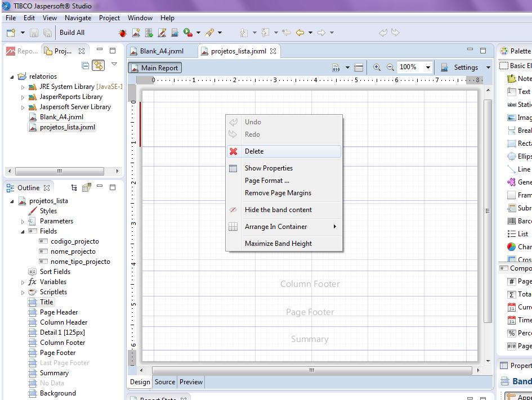Expand the Parameters node in Outline
The width and height of the screenshot is (532, 400).
click(x=23, y=222)
